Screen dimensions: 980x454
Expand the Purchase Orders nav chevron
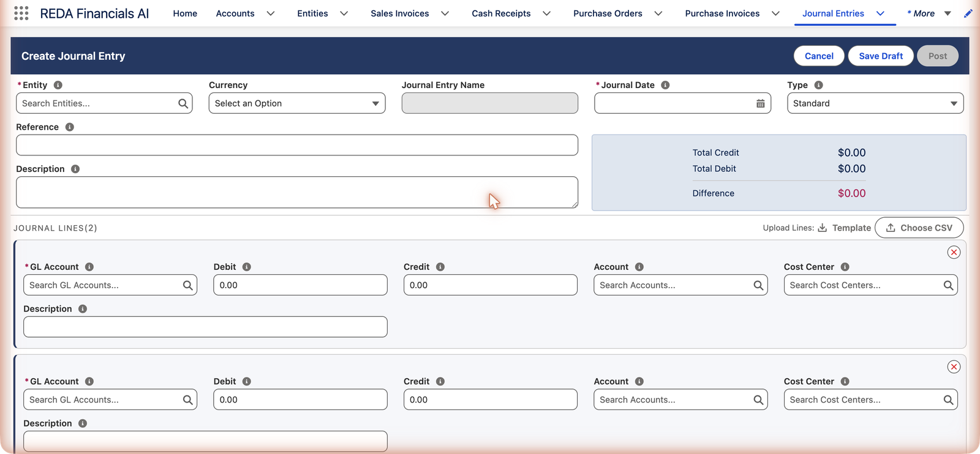(x=658, y=13)
